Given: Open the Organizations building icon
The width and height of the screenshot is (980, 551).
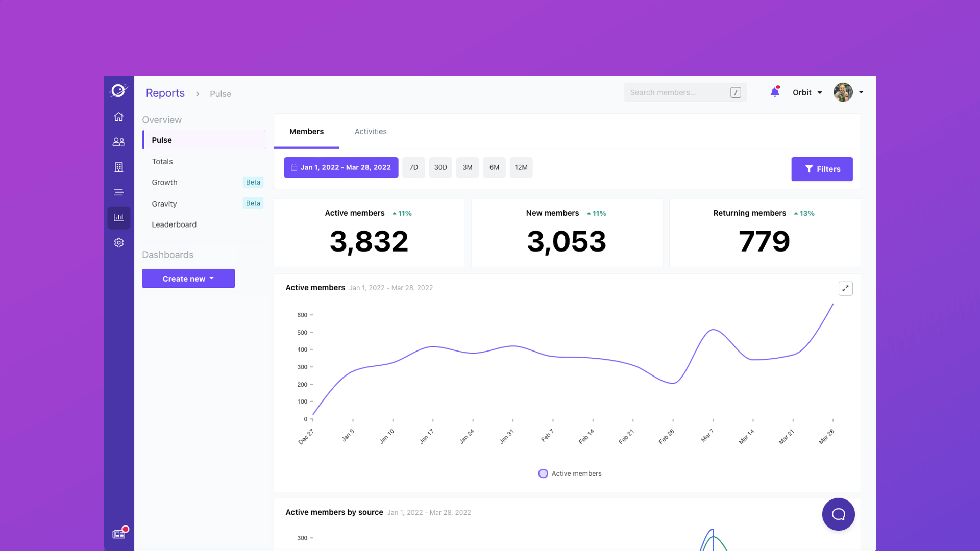Looking at the screenshot, I should (118, 167).
